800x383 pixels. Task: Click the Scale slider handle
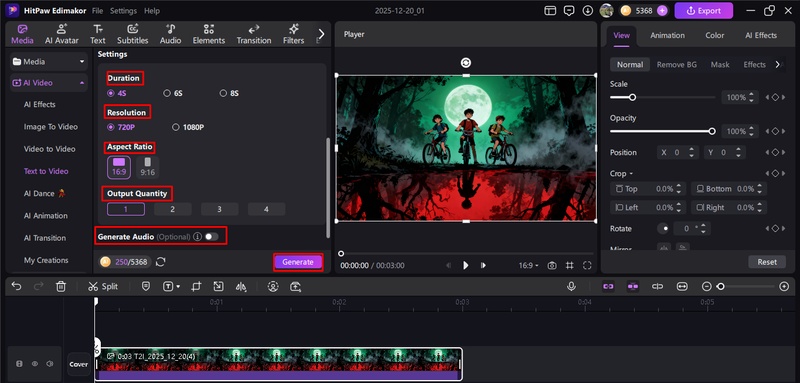[632, 97]
